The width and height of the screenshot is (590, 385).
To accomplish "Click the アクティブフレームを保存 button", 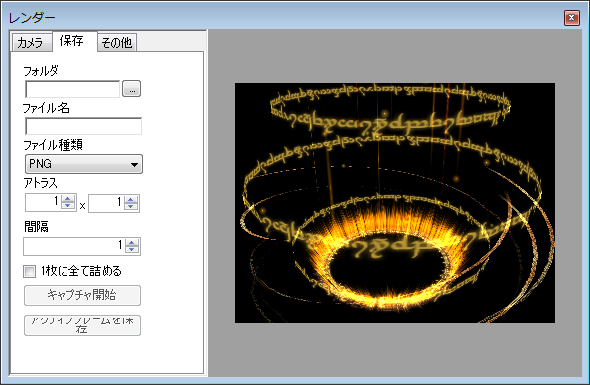I will (x=82, y=326).
